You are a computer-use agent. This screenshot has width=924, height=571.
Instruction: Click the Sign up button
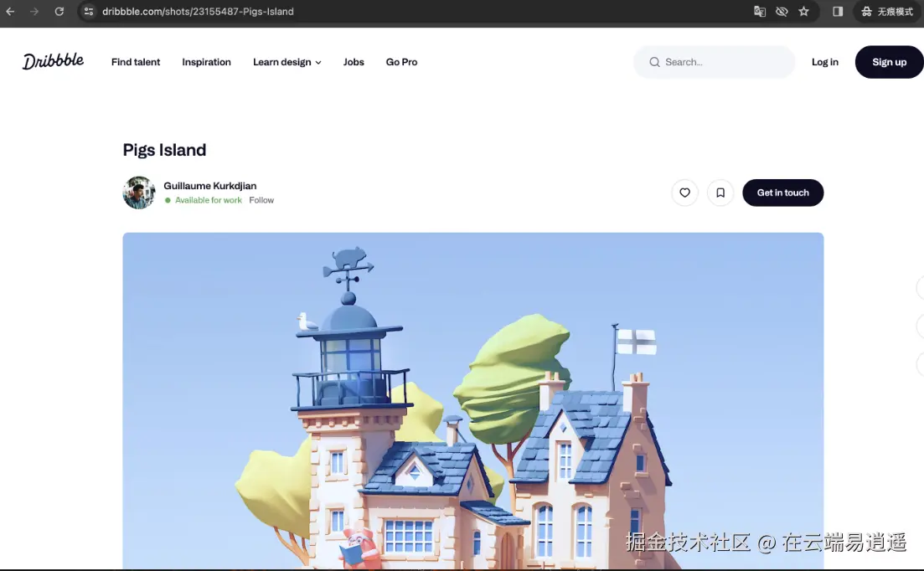pos(889,62)
